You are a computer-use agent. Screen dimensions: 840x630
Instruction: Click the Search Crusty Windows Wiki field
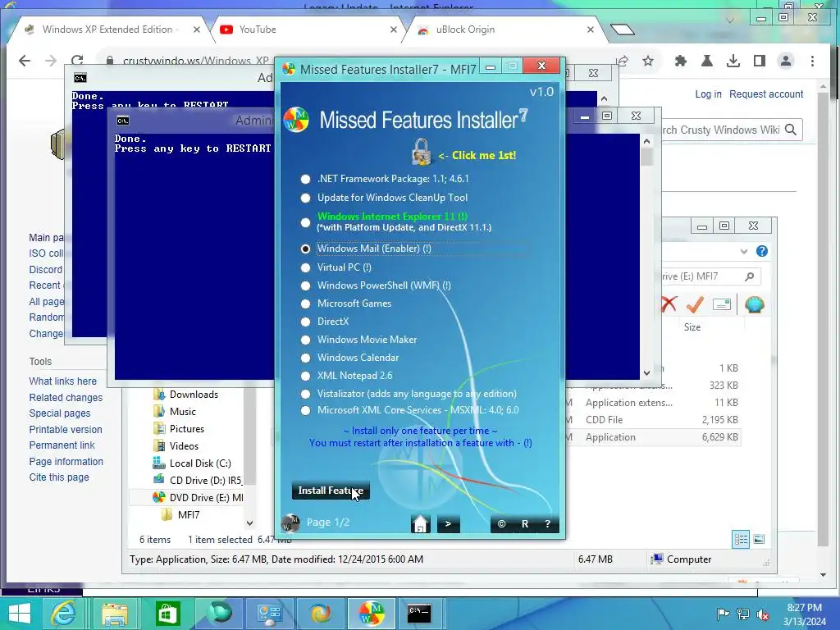[x=721, y=130]
